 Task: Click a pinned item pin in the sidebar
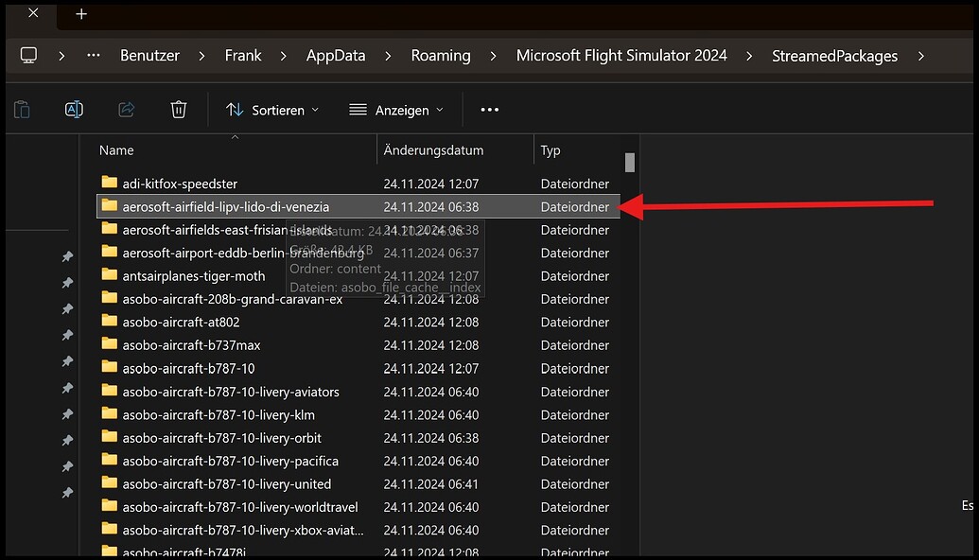[x=66, y=256]
